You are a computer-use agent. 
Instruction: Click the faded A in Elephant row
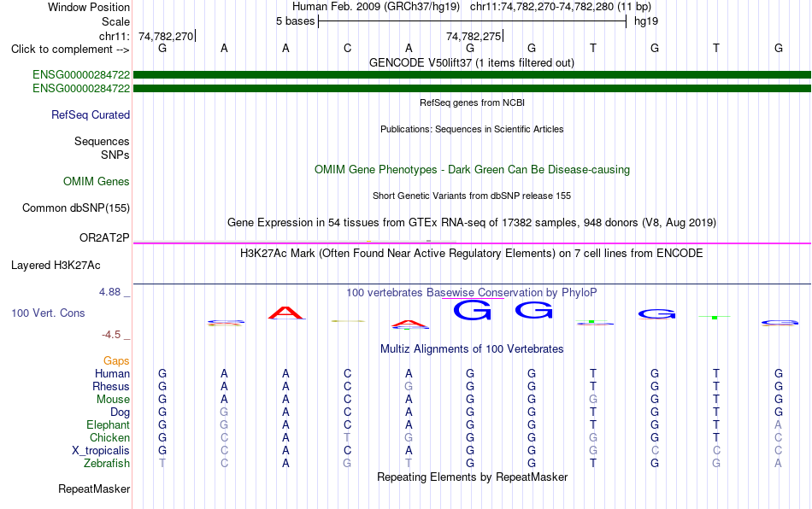pyautogui.click(x=778, y=424)
